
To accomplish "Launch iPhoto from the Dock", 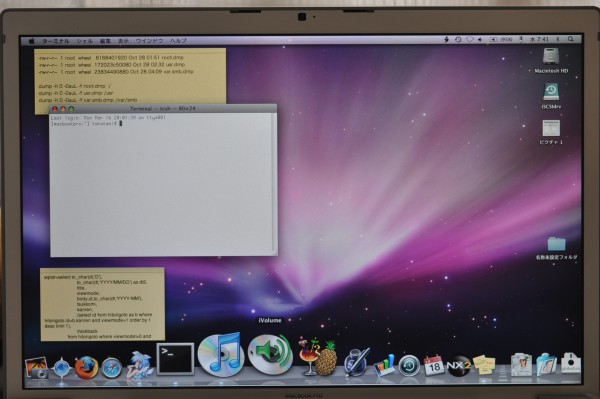I will pos(36,368).
